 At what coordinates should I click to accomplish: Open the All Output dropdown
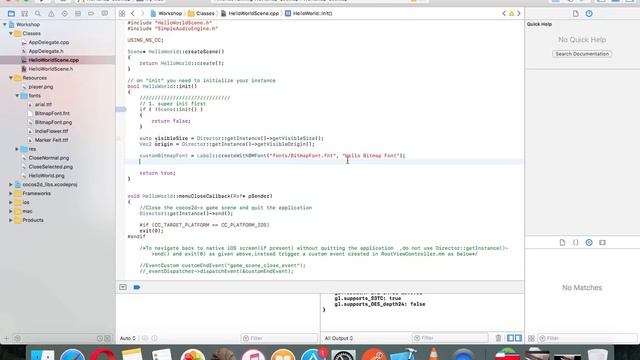(x=339, y=338)
